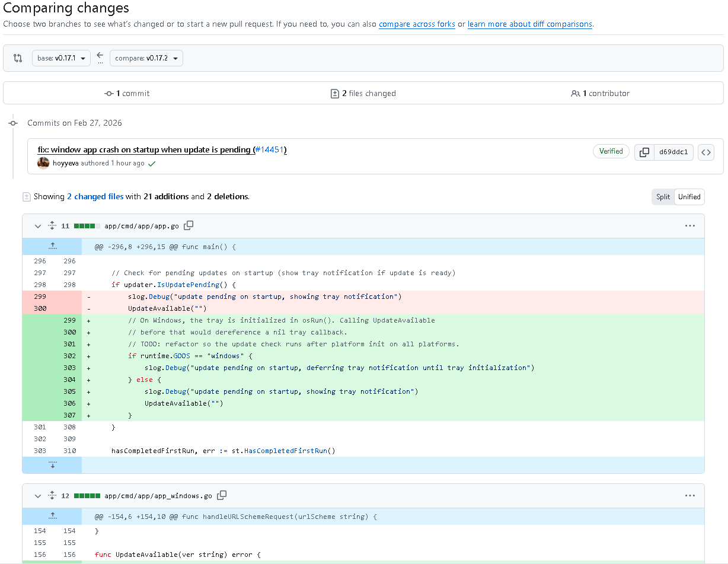Image resolution: width=728 pixels, height=564 pixels.
Task: Click the contributor people icon
Action: click(x=575, y=93)
